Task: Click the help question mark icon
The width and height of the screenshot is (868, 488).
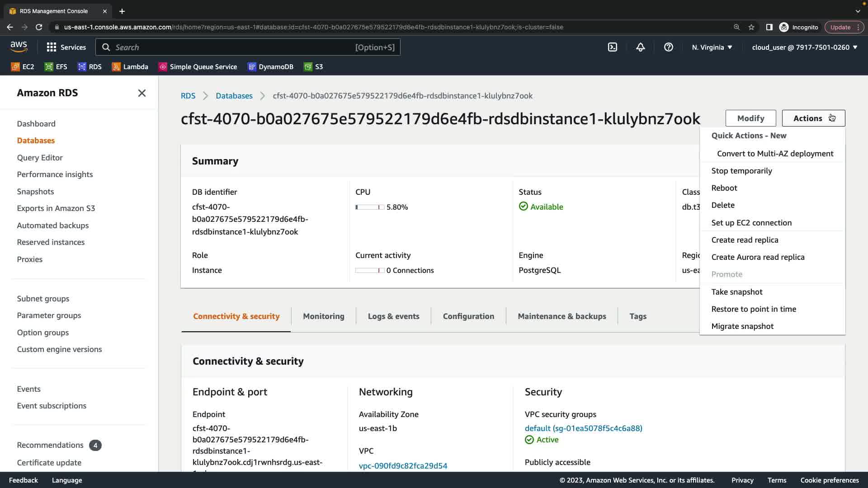Action: 669,47
